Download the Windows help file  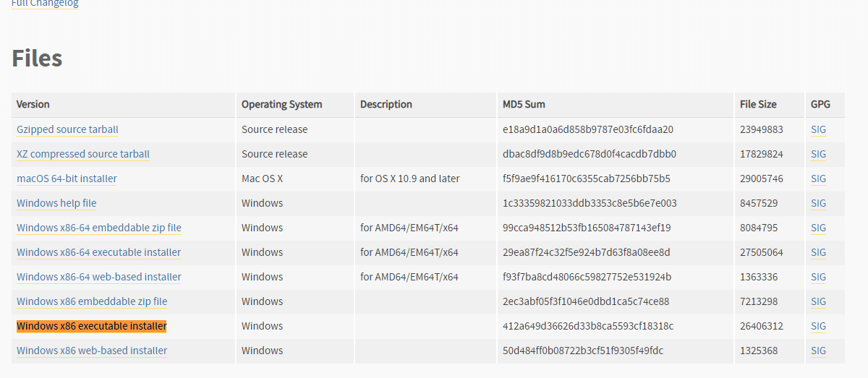(x=56, y=203)
